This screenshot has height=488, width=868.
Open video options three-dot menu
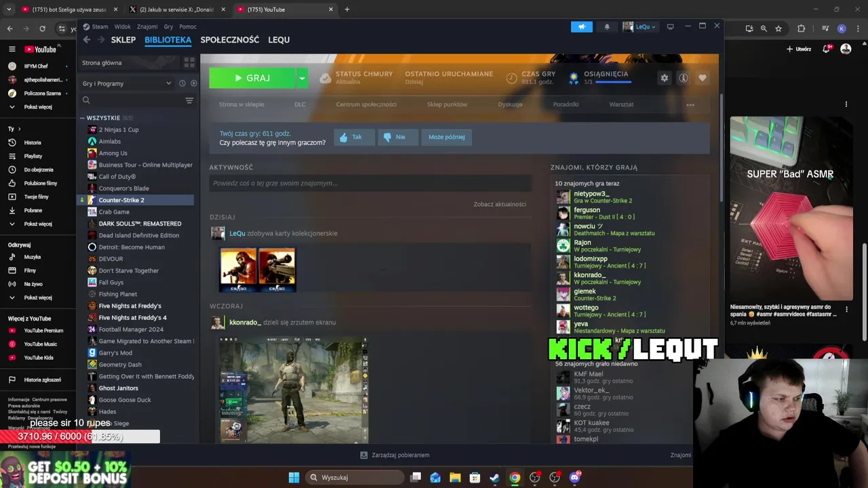point(846,309)
